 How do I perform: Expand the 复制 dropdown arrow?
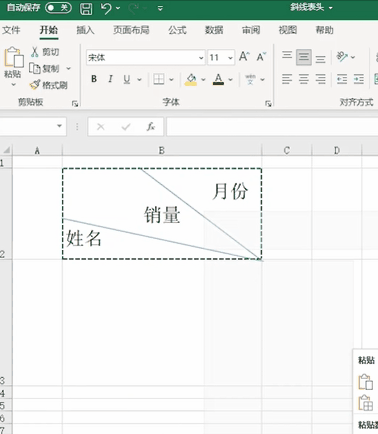(69, 68)
